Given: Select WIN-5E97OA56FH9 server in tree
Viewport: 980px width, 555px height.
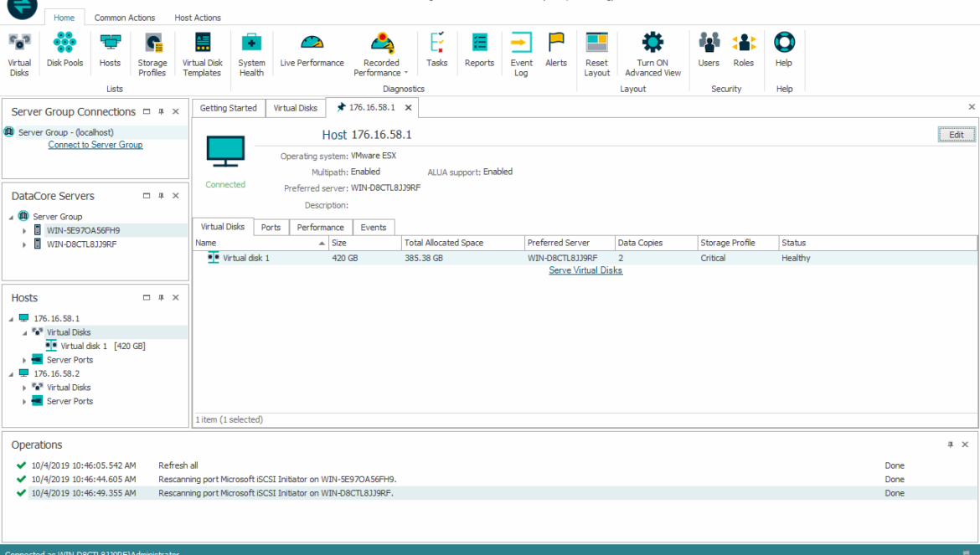Looking at the screenshot, I should [83, 230].
